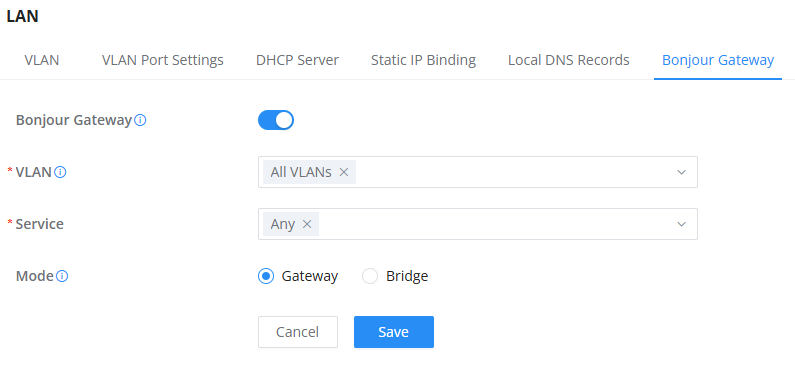Show the Mode info tooltip icon
The height and width of the screenshot is (371, 795).
(x=62, y=276)
